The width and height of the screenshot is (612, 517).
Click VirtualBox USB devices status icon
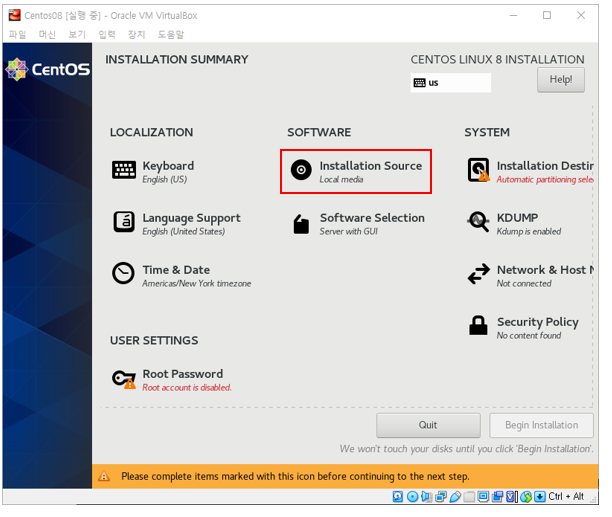455,496
